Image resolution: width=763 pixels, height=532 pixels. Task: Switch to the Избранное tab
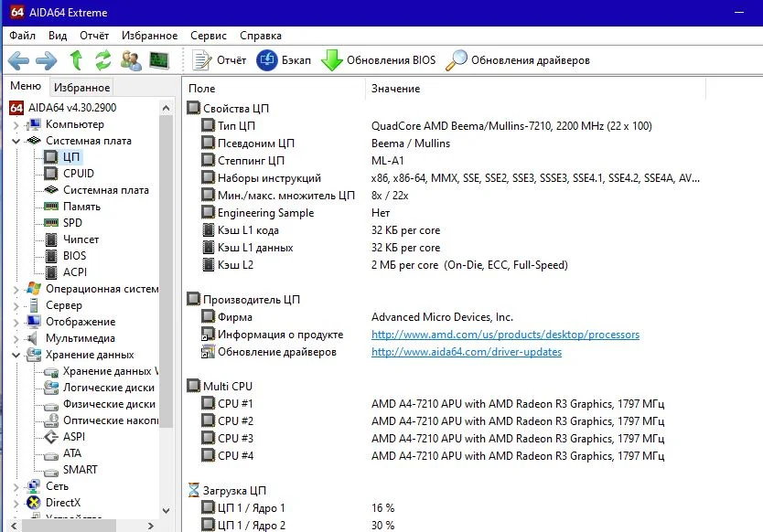[x=81, y=88]
